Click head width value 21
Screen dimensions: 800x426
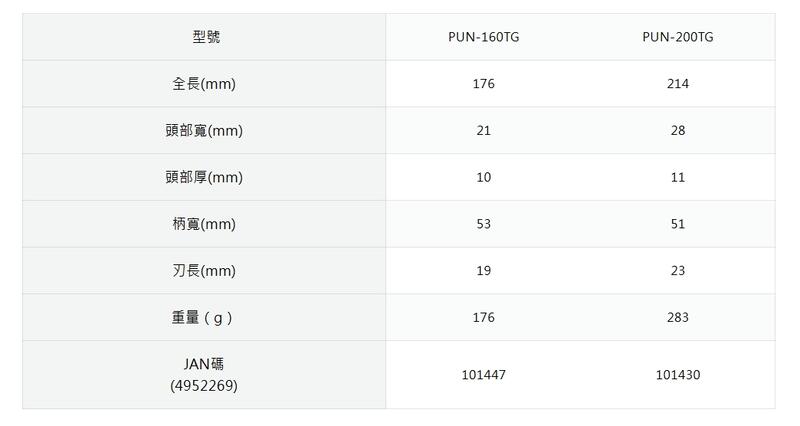coord(483,130)
